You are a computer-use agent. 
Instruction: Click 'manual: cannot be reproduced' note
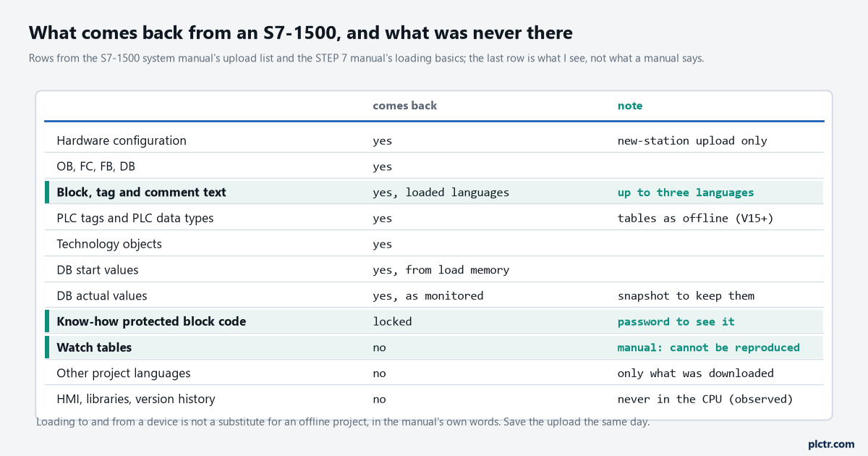coord(708,347)
